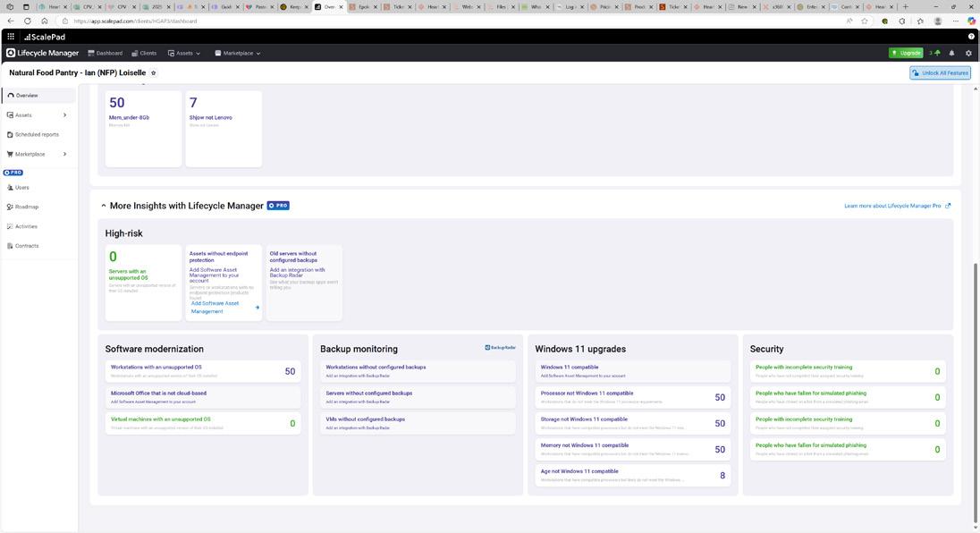980x533 pixels.
Task: Click the Lifecycle Manager logo
Action: click(x=43, y=53)
